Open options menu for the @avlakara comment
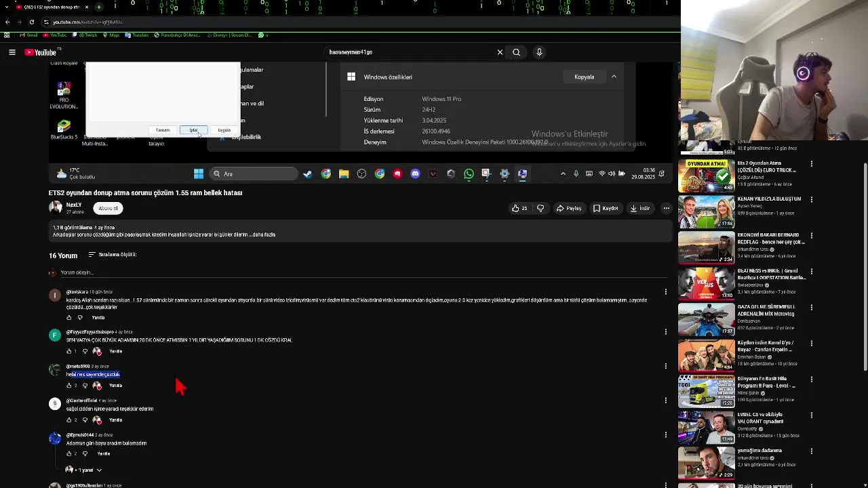The width and height of the screenshot is (868, 488). point(665,291)
